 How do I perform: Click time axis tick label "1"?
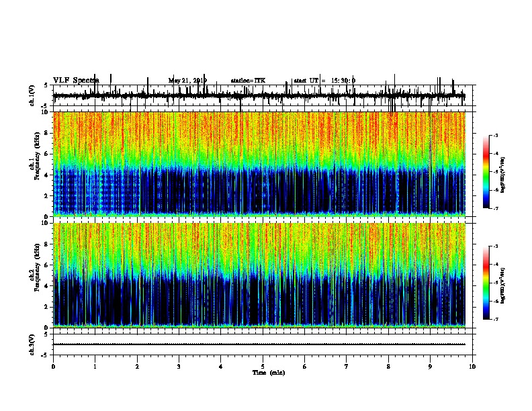pyautogui.click(x=95, y=367)
